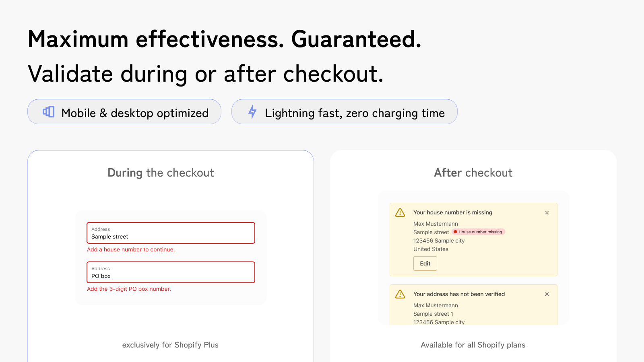Click the warning triangle on unverified address alert
The image size is (644, 362).
click(x=400, y=294)
